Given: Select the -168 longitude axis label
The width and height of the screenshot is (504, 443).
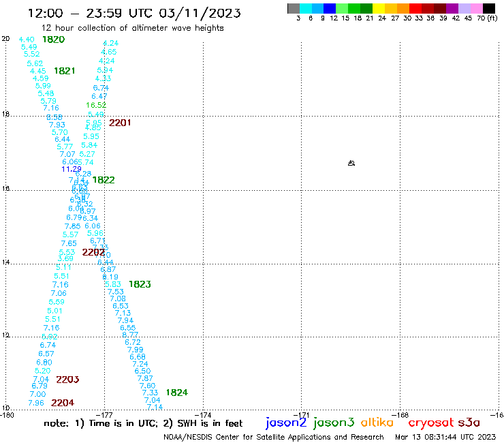Looking at the screenshot, I should point(400,415).
